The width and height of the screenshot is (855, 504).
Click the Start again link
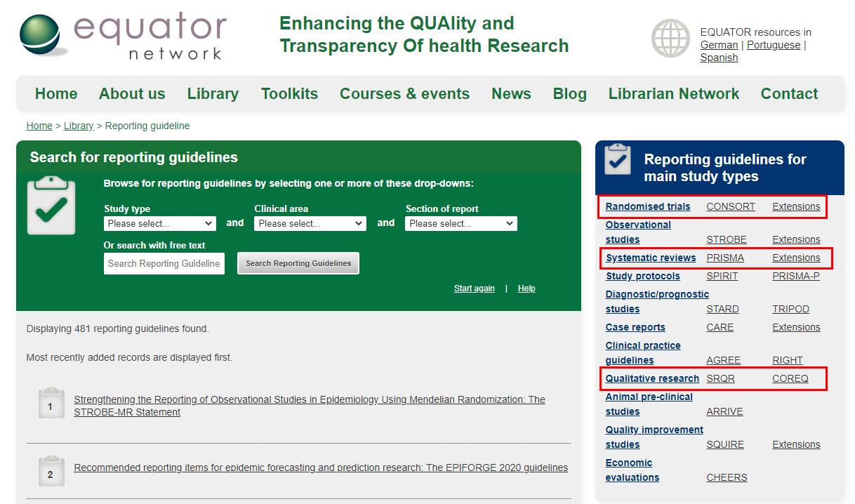click(x=474, y=289)
